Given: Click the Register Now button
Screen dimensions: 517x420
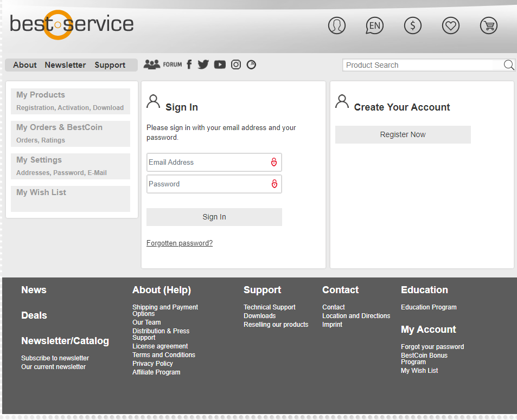Looking at the screenshot, I should click(403, 134).
